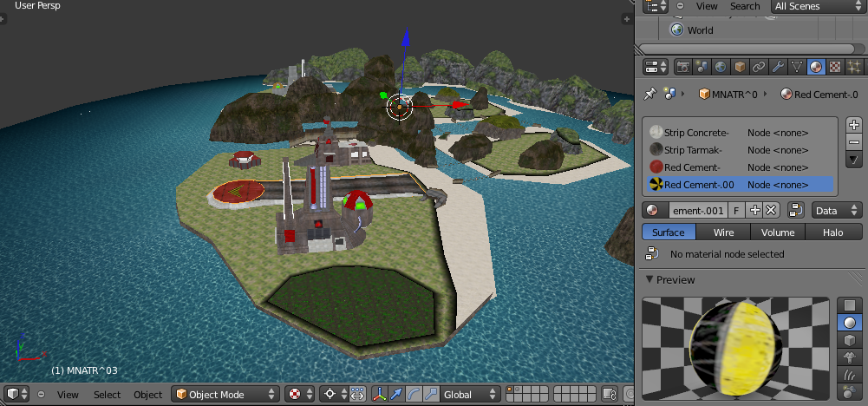Viewport: 868px width, 406px height.
Task: Open the Select menu in viewport header
Action: (x=108, y=395)
